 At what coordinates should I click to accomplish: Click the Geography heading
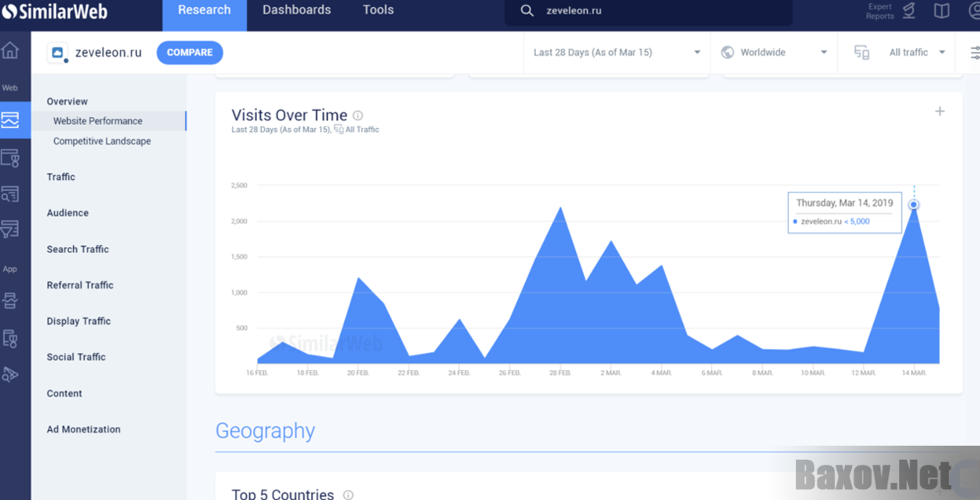point(265,431)
